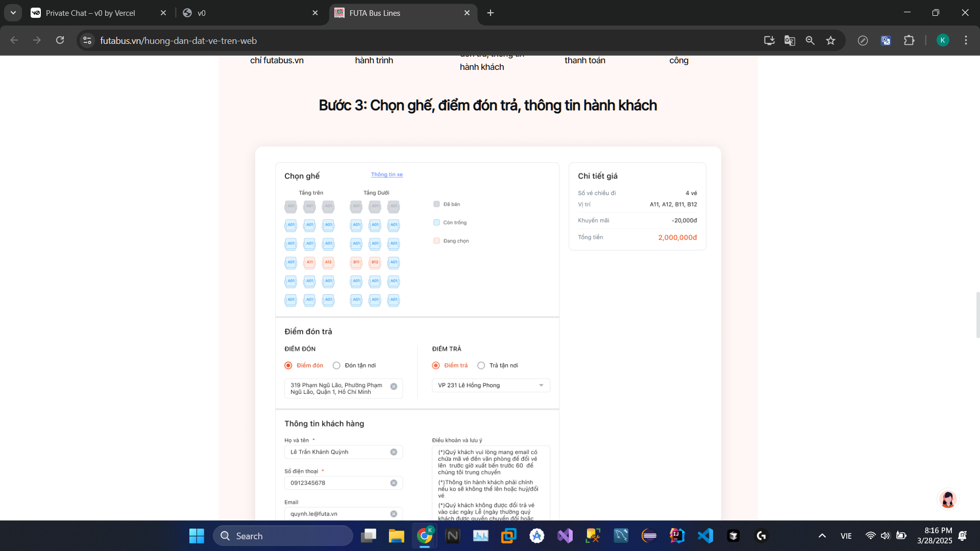Open the chat support avatar
The height and width of the screenshot is (551, 980).
pyautogui.click(x=948, y=499)
